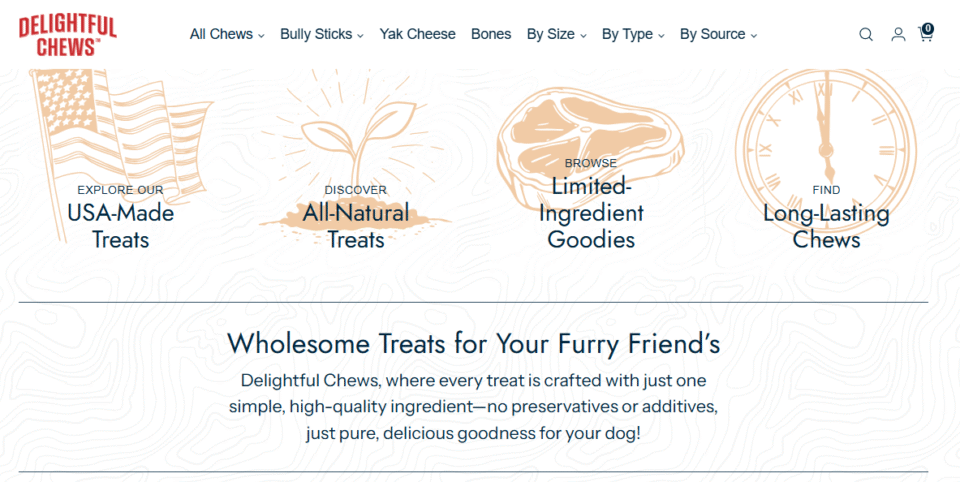Expand the Bully Sticks dropdown menu

coord(321,34)
